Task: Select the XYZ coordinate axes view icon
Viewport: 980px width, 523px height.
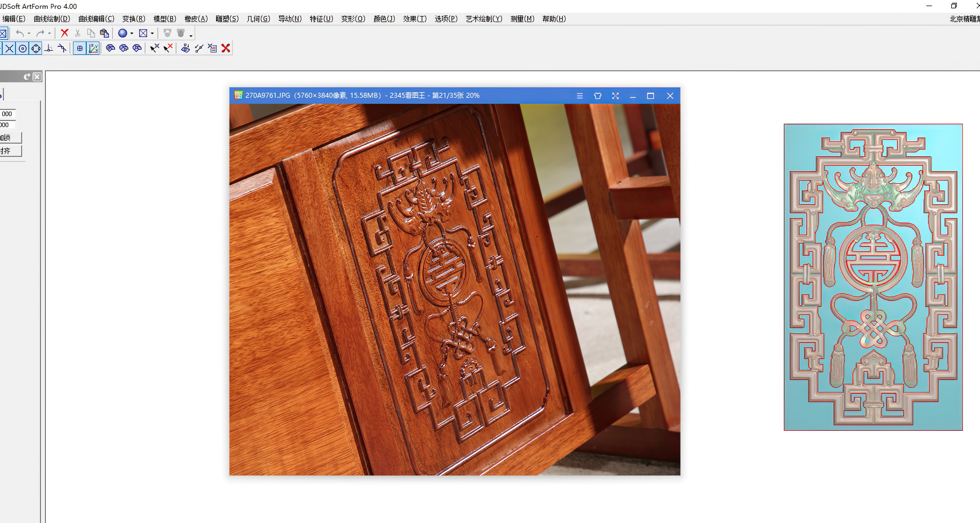Action: (x=93, y=48)
